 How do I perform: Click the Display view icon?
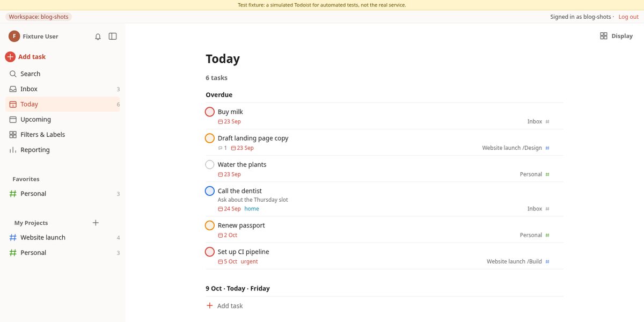[604, 36]
